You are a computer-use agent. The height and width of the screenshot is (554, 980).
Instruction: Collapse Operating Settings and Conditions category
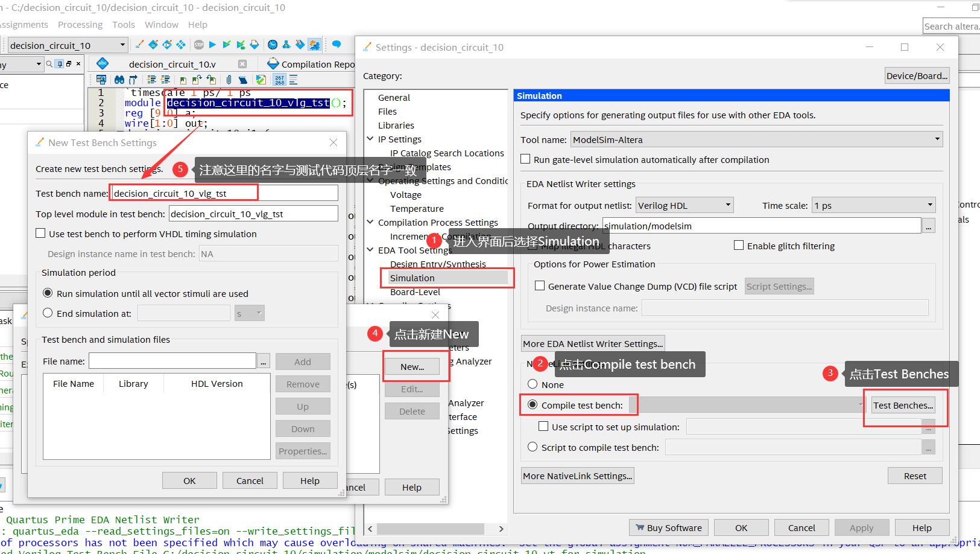tap(370, 180)
